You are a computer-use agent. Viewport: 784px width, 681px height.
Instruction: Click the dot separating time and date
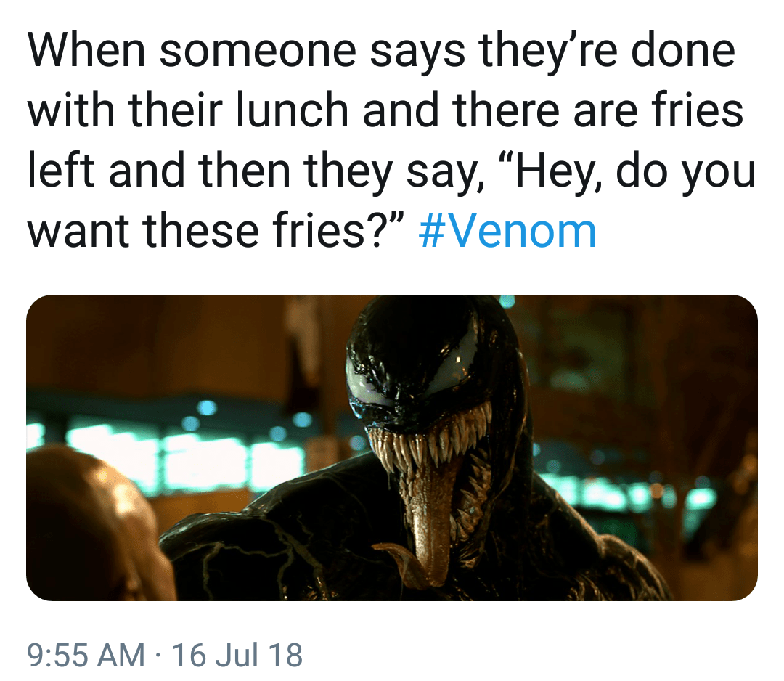point(158,655)
